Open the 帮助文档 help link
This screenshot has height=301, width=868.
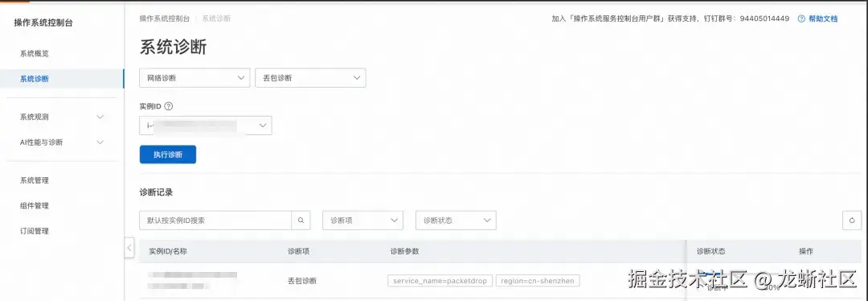coord(823,19)
